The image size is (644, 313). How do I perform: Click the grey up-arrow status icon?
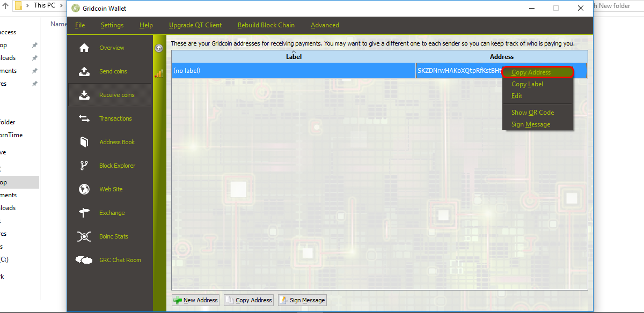[x=159, y=48]
